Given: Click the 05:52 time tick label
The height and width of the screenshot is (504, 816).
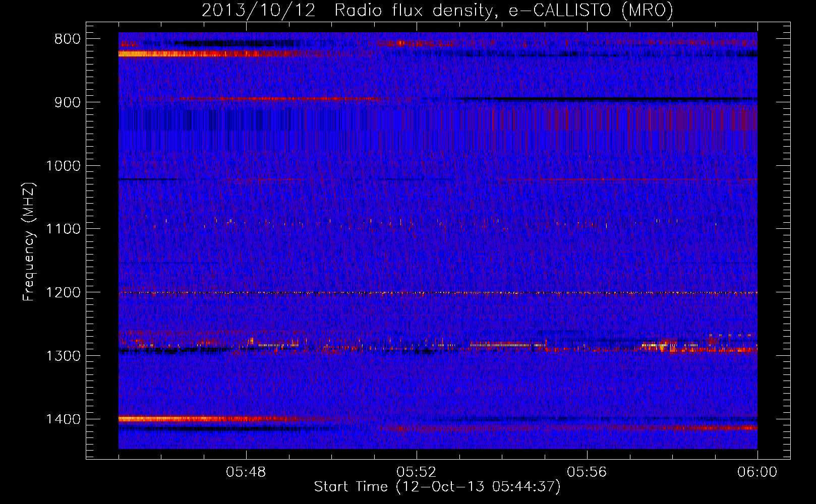Looking at the screenshot, I should tap(417, 472).
